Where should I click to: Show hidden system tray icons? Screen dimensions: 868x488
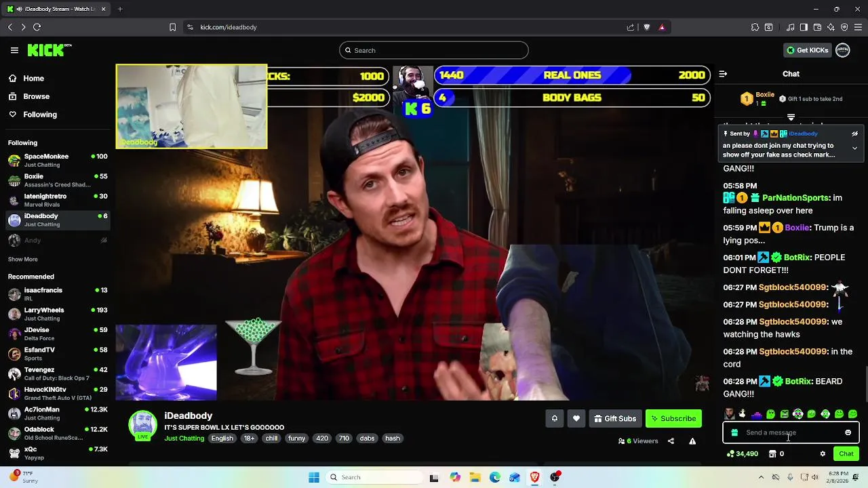coord(761,477)
